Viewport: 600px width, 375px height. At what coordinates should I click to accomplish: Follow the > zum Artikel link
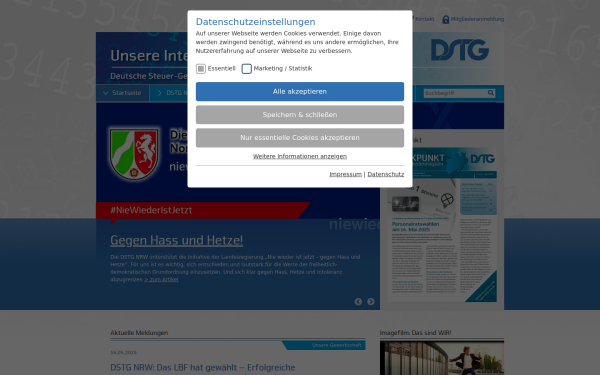161,279
